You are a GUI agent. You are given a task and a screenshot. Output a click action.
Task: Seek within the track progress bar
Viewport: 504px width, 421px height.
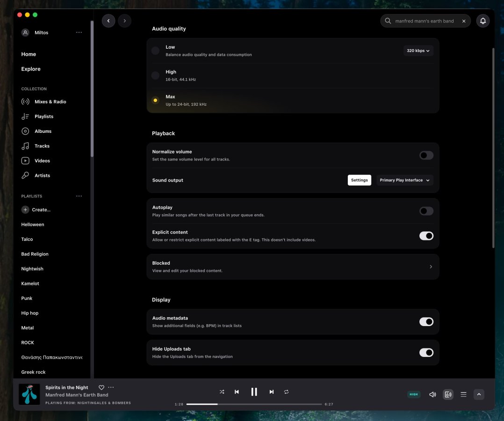tap(254, 404)
